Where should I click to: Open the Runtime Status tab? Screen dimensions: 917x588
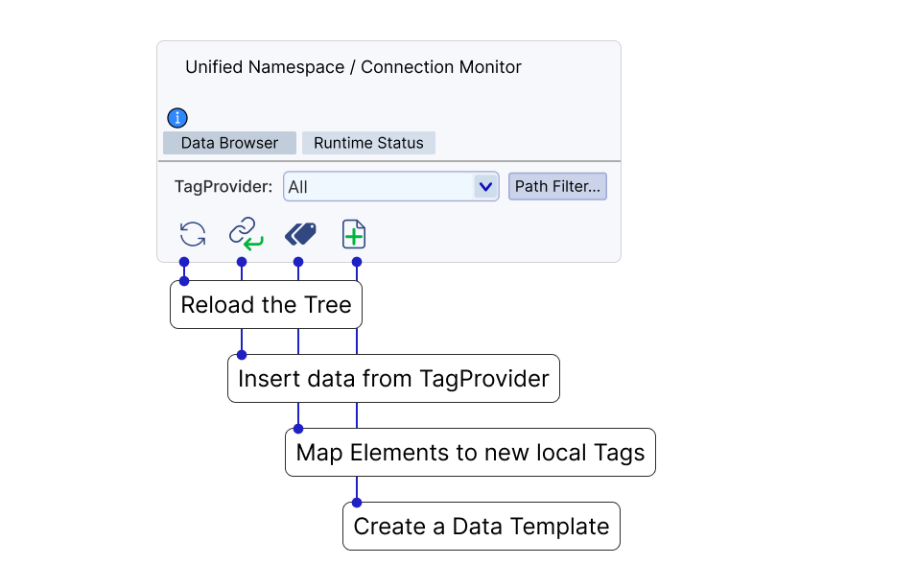coord(368,143)
